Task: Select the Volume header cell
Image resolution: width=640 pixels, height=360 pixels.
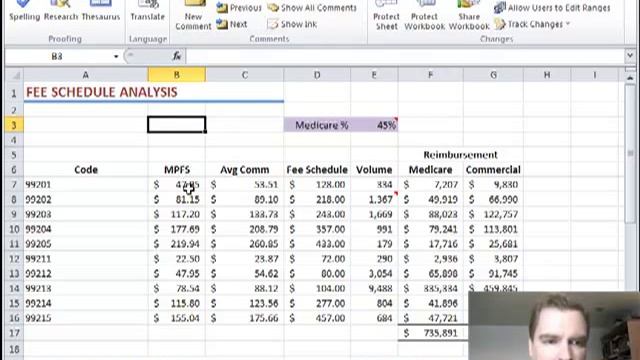Action: (x=374, y=170)
